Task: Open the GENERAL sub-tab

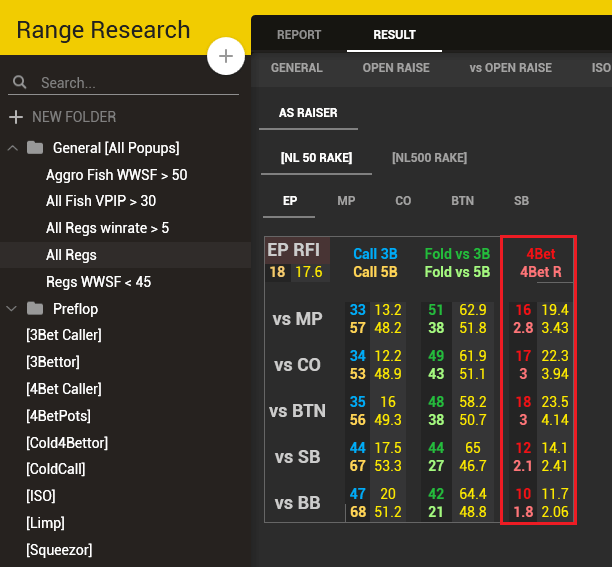Action: coord(297,68)
